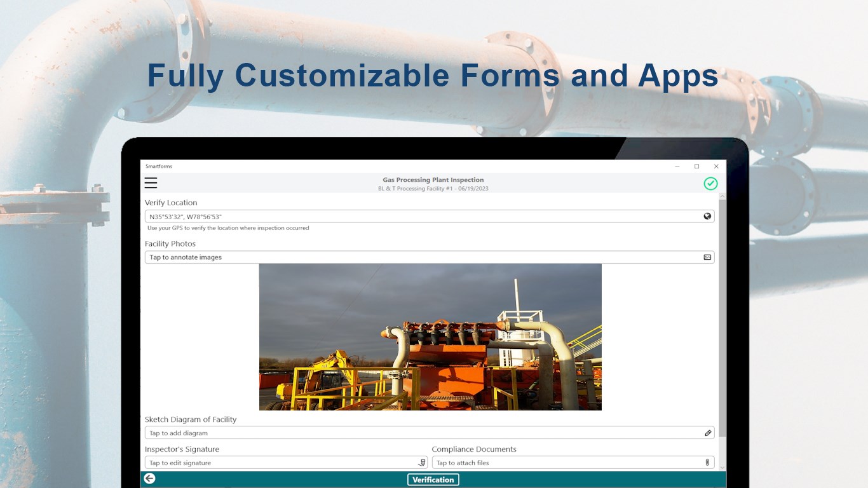Click the Verify Location coordinates field
Viewport: 868px width, 488px height.
pos(430,217)
